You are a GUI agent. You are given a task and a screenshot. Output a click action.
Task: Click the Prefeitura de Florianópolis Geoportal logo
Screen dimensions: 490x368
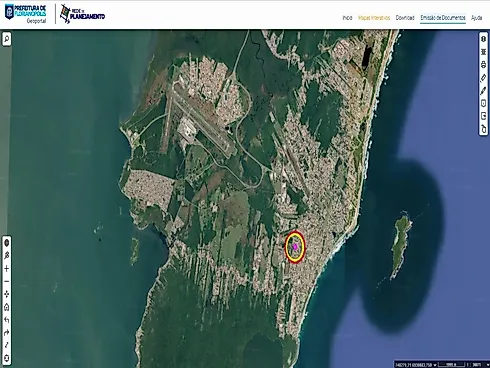[x=26, y=14]
